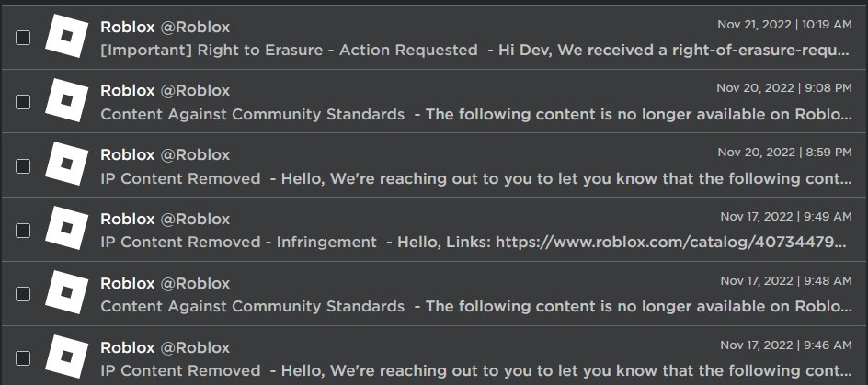Click Roblox logo beside Infringement message

coord(66,228)
